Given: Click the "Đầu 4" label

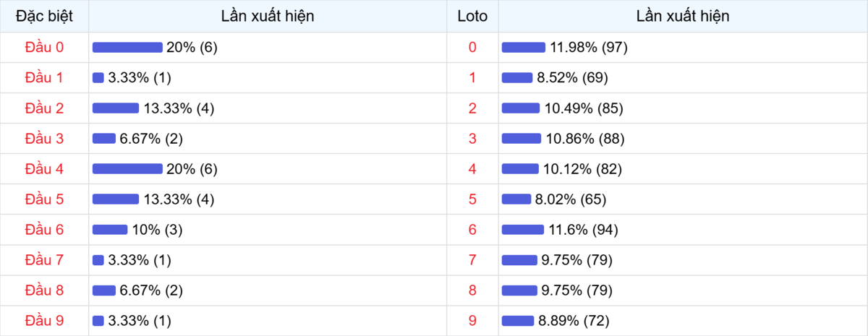Looking at the screenshot, I should pyautogui.click(x=44, y=168).
